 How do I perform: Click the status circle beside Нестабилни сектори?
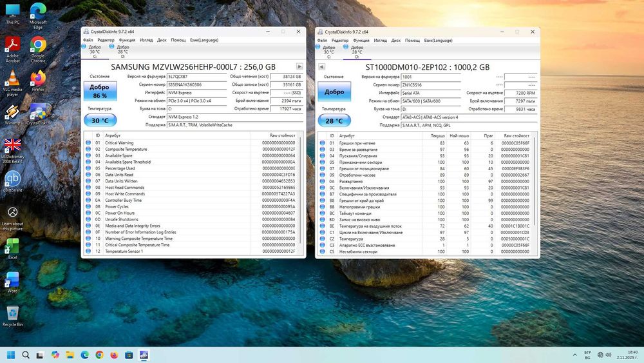pos(323,251)
